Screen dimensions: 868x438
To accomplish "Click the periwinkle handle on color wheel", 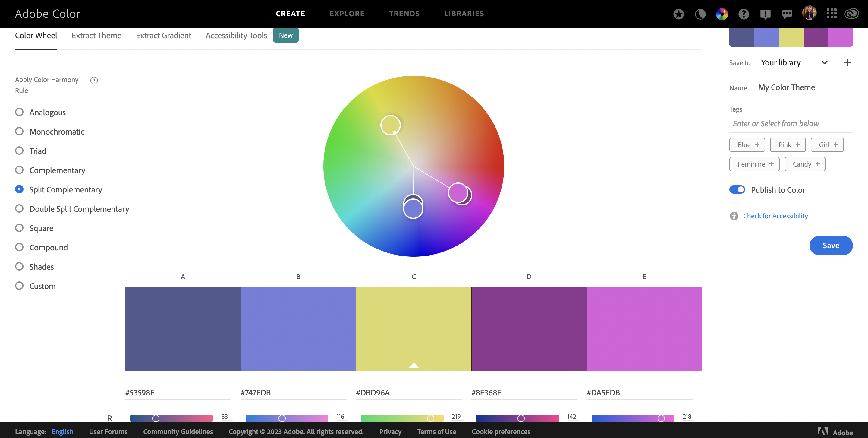I will click(413, 209).
